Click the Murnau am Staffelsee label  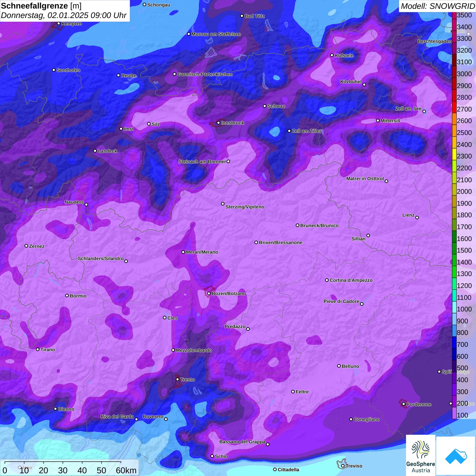[x=216, y=34]
